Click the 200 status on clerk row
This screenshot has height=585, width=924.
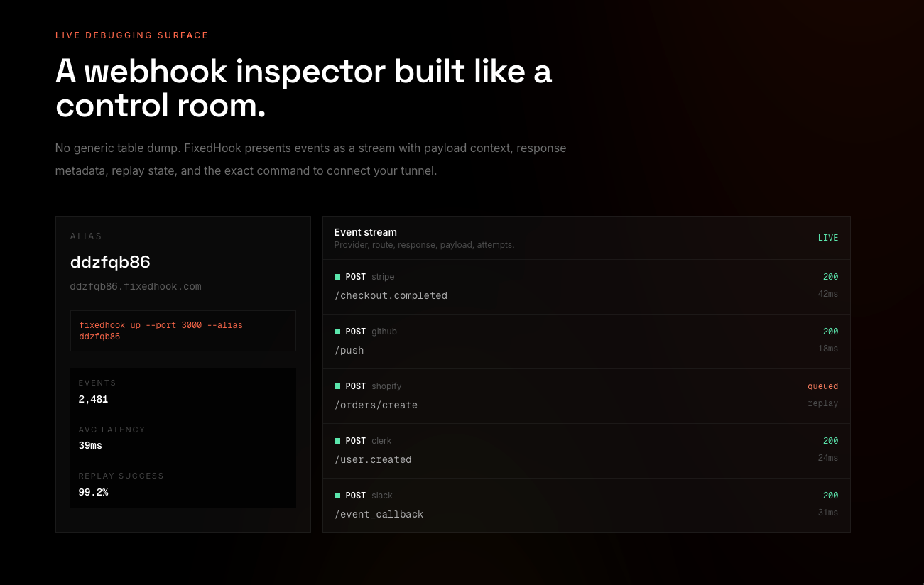[x=830, y=441]
